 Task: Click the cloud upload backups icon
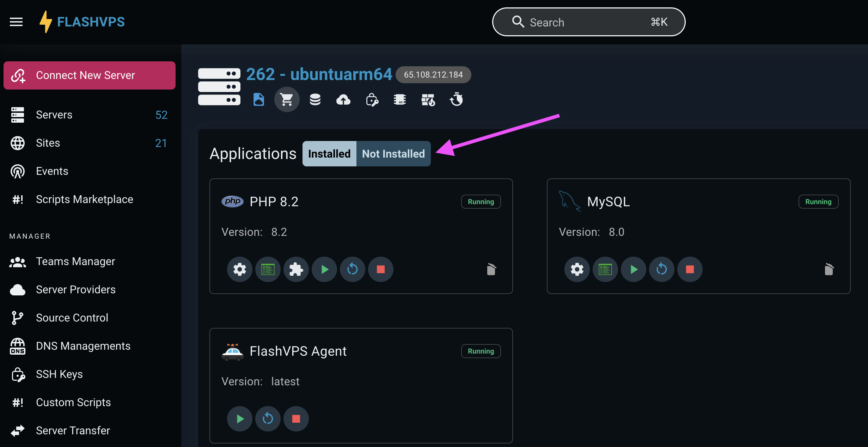click(343, 99)
